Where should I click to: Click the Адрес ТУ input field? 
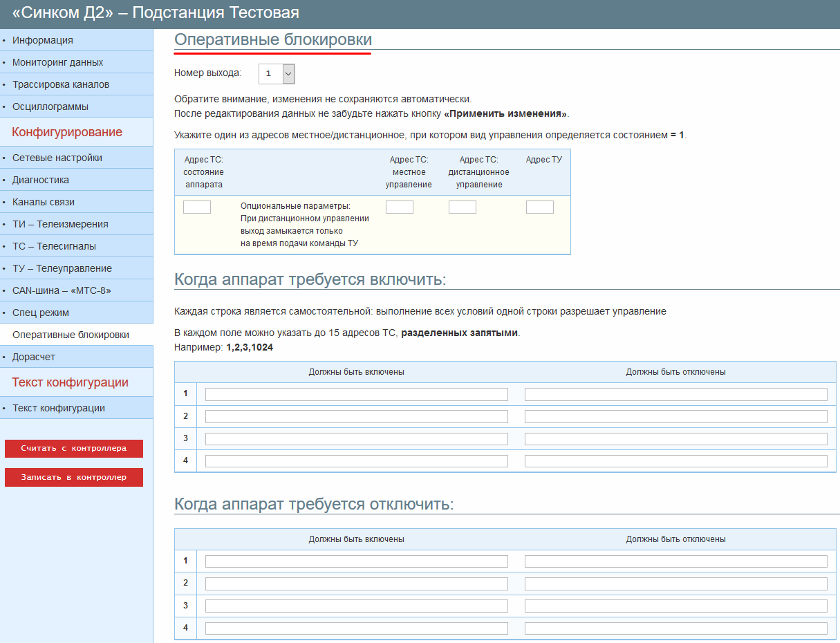pos(539,207)
